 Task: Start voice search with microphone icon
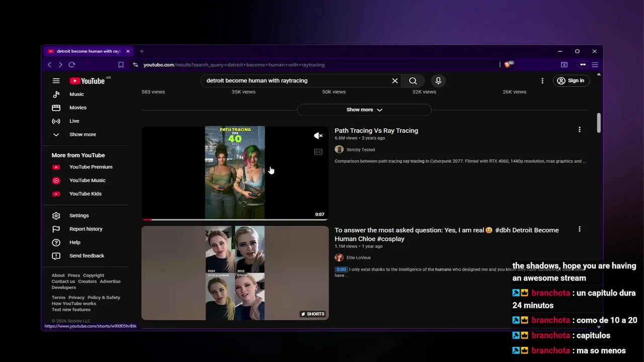pyautogui.click(x=438, y=80)
